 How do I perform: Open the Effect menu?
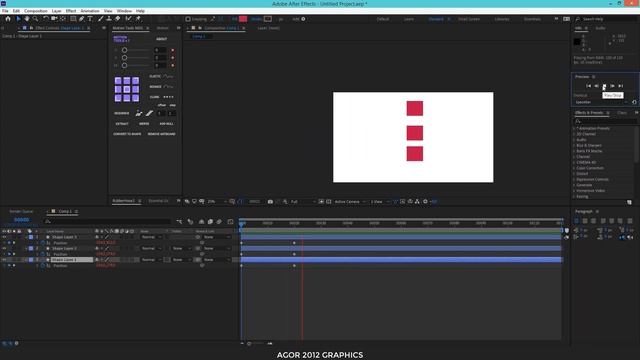71,11
